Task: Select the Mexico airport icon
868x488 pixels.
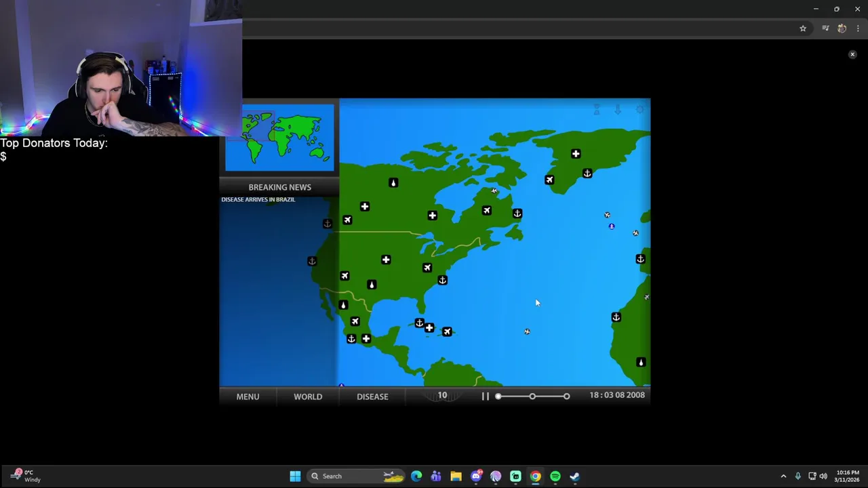Action: [x=355, y=321]
